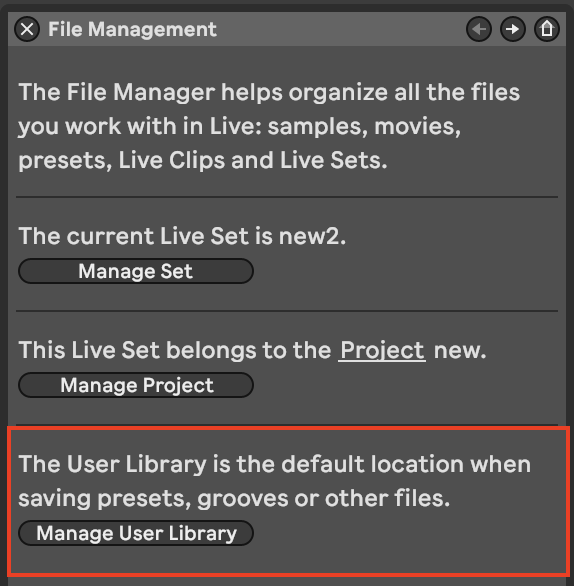Click the divider line above the Project section

pyautogui.click(x=287, y=311)
